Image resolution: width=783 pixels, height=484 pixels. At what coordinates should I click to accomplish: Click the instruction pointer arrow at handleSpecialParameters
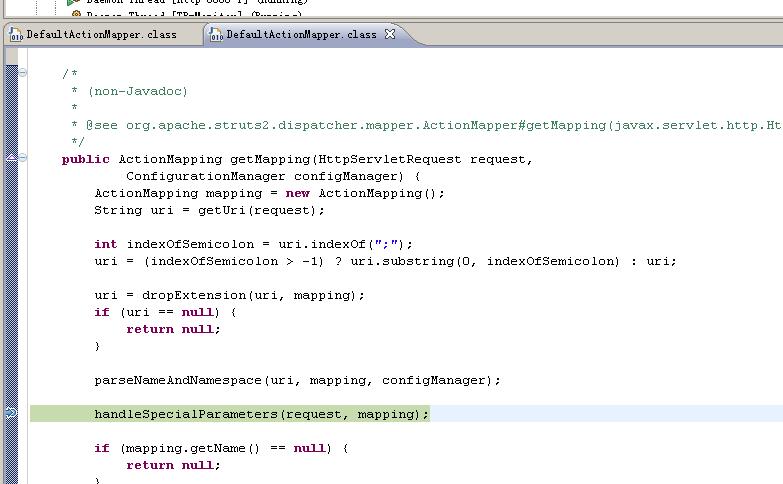tap(11, 413)
